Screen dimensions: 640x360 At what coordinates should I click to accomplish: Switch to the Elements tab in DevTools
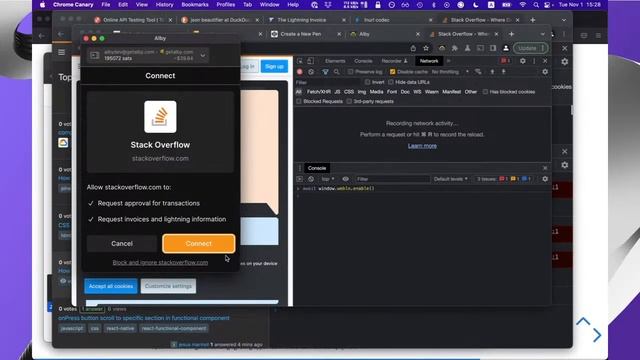335,61
